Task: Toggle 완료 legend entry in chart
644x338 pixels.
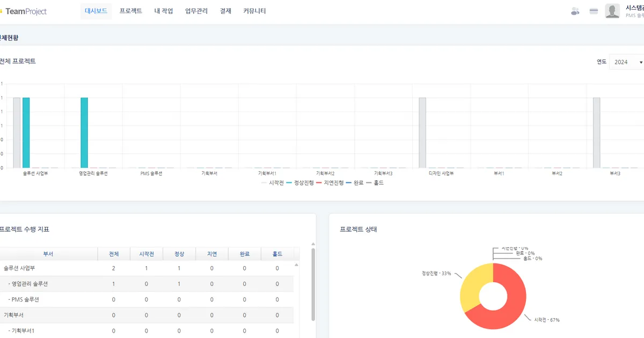Action: pyautogui.click(x=356, y=183)
